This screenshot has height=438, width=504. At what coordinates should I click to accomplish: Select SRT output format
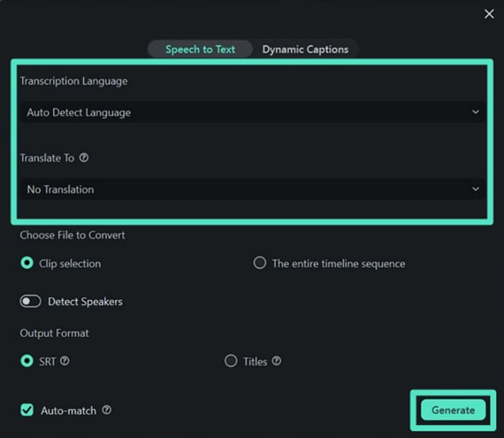pos(27,361)
